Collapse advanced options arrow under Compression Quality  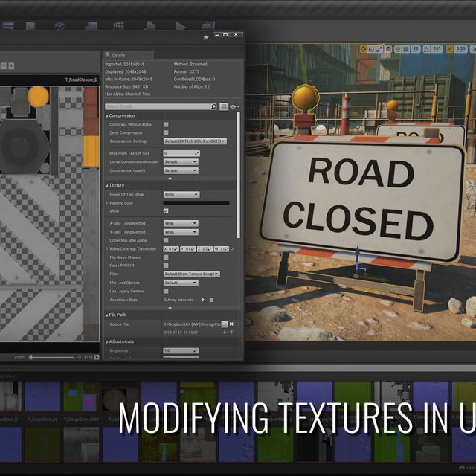pyautogui.click(x=170, y=178)
